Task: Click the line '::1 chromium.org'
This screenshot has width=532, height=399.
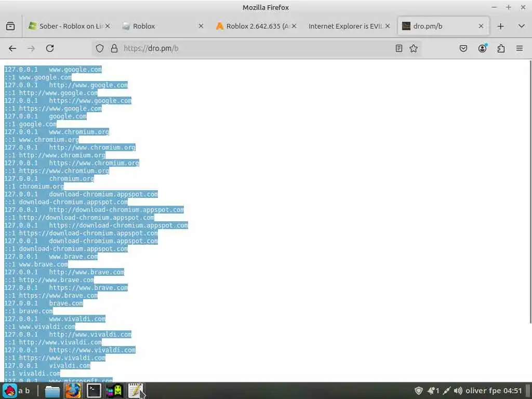Action: click(34, 187)
